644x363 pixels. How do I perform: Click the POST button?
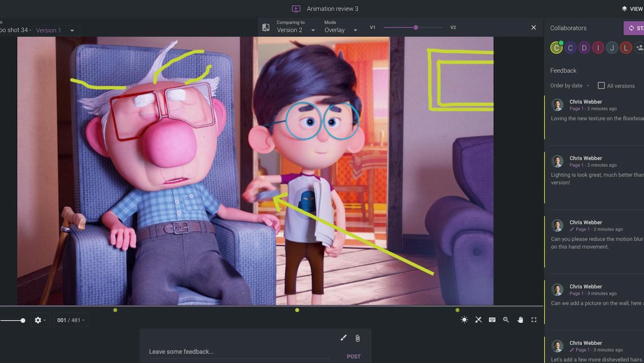tap(353, 356)
